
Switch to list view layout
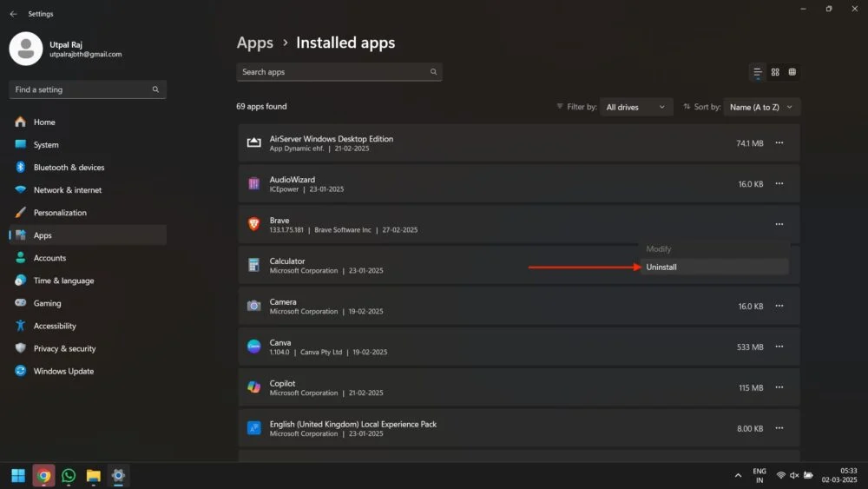click(757, 72)
